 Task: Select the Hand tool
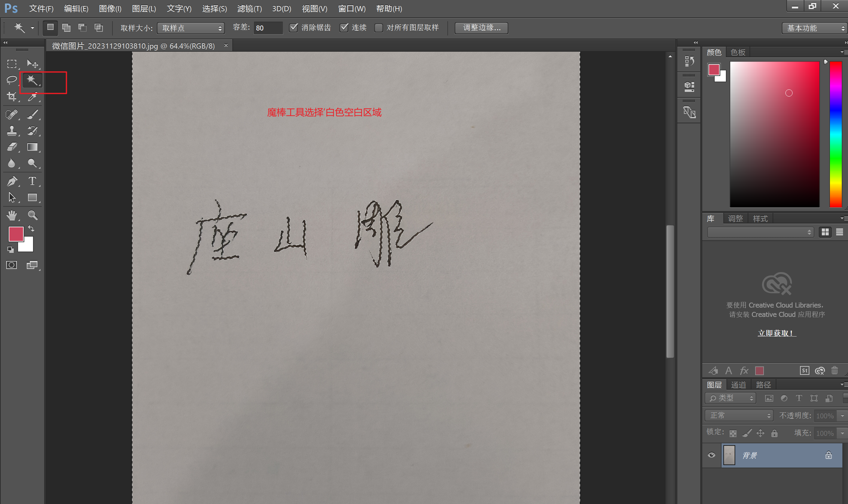(x=12, y=215)
